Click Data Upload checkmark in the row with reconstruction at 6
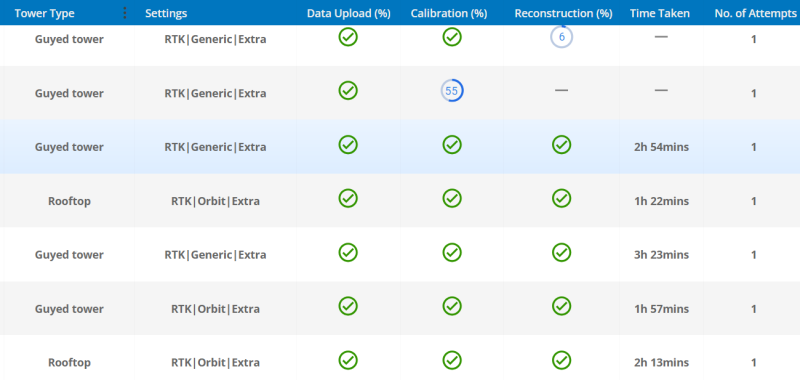Screen dimensions: 800x380 point(348,37)
